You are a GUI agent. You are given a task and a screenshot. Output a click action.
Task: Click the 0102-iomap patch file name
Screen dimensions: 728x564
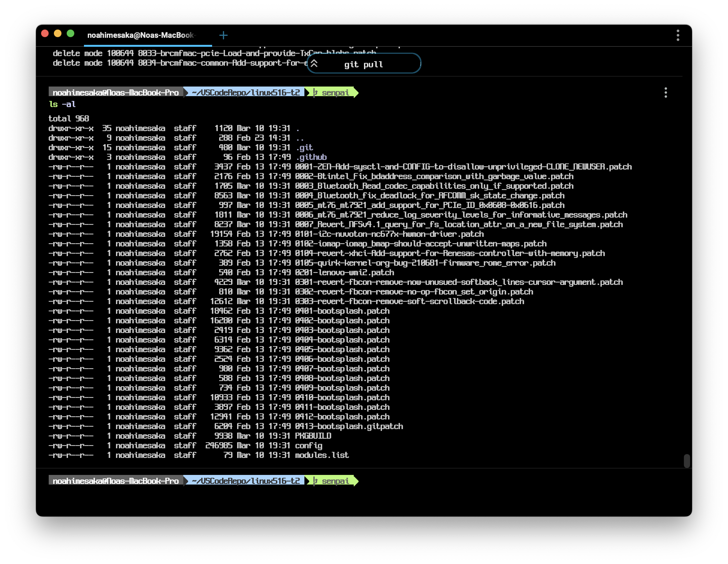click(x=421, y=244)
